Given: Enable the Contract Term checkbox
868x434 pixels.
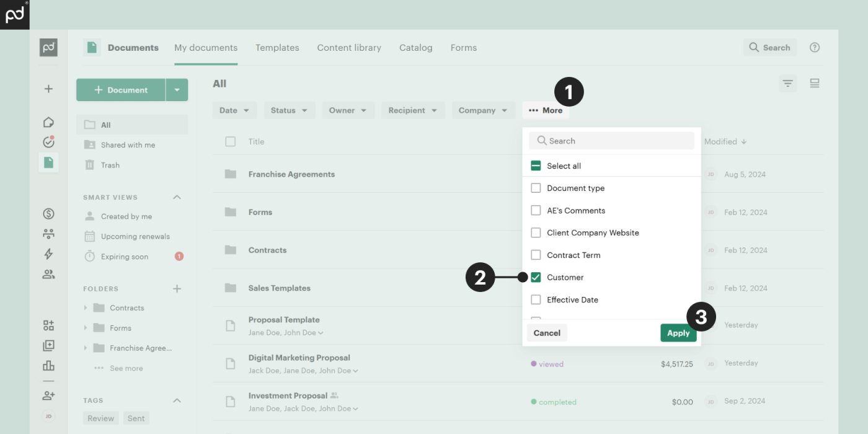Looking at the screenshot, I should click(x=536, y=255).
